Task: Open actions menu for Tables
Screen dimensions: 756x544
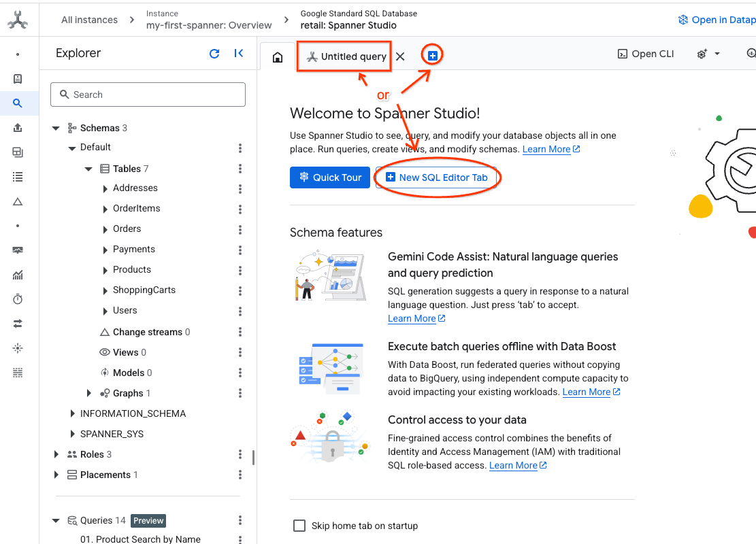Action: [x=240, y=169]
